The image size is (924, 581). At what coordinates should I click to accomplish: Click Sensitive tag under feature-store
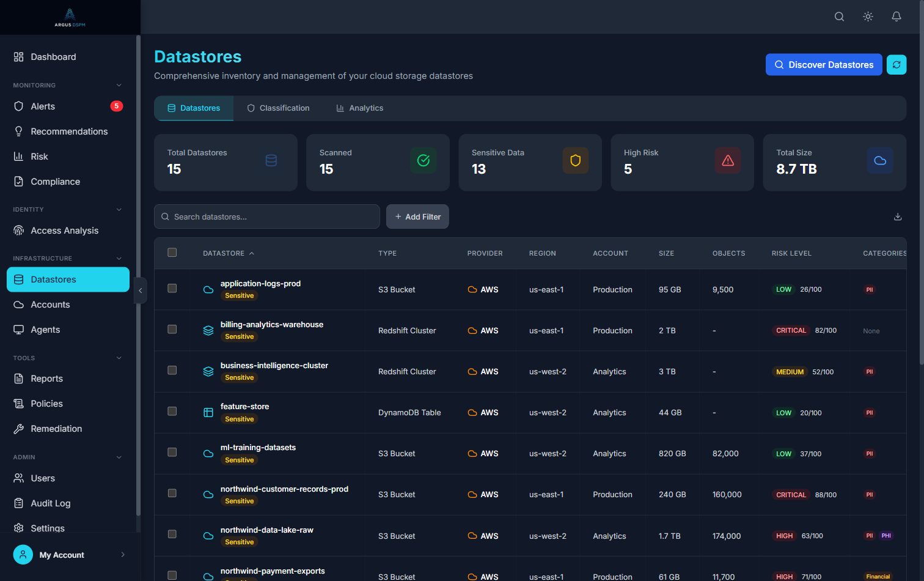click(x=239, y=419)
